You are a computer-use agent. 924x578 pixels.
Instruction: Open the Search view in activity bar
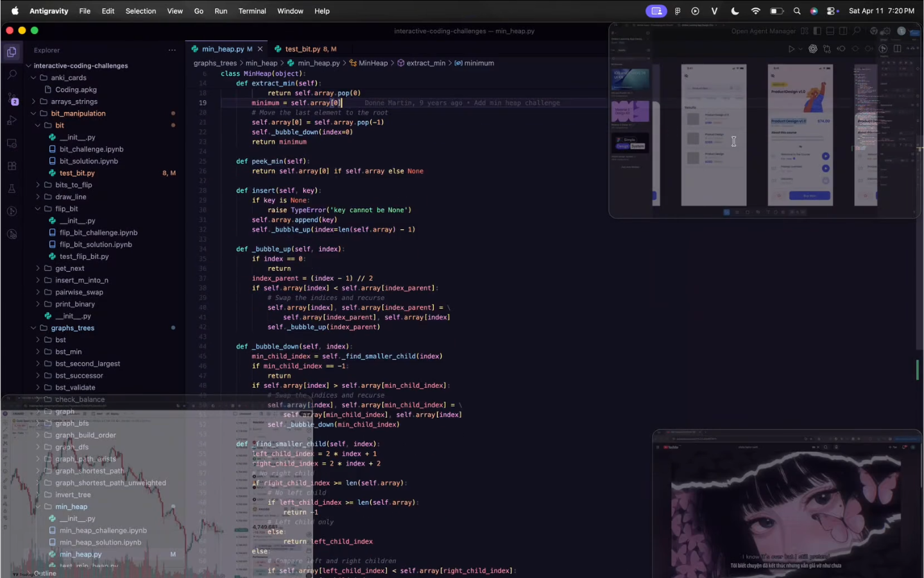pos(12,75)
